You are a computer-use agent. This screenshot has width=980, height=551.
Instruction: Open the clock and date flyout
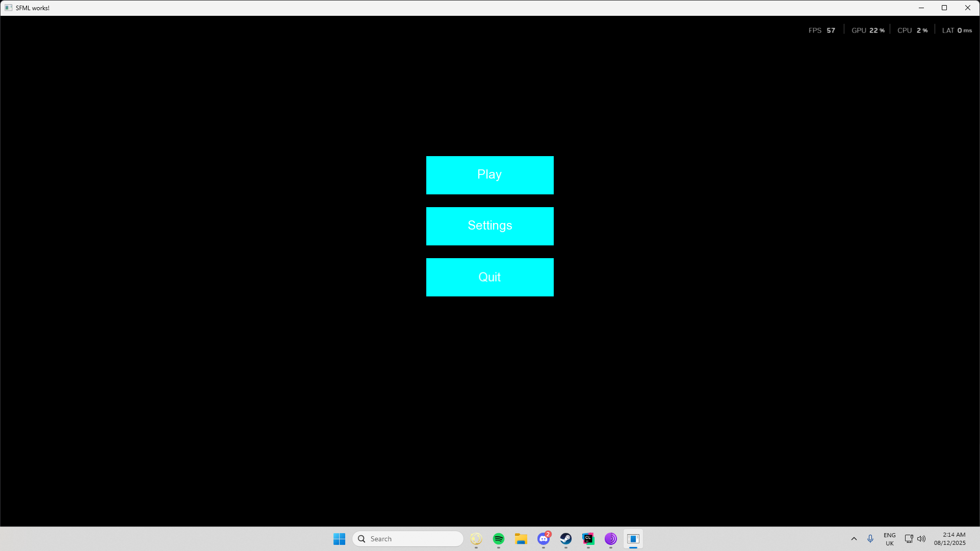coord(949,539)
